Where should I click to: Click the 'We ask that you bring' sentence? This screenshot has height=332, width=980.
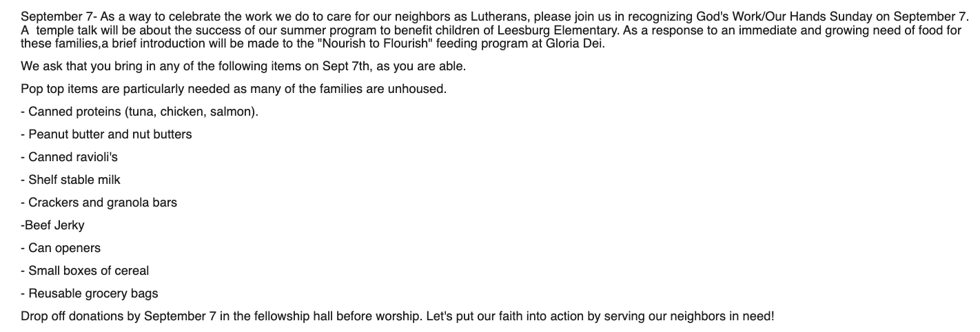click(243, 66)
